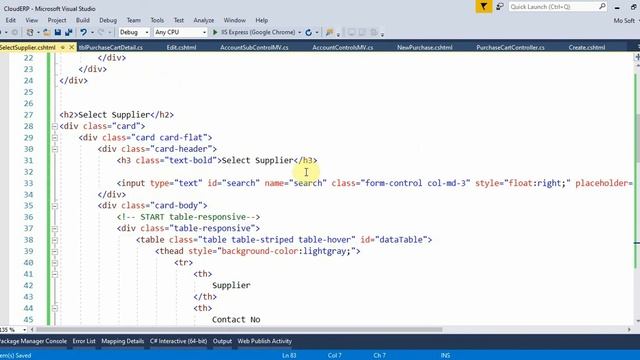This screenshot has width=640, height=360.
Task: Open the Error List panel
Action: (84, 341)
